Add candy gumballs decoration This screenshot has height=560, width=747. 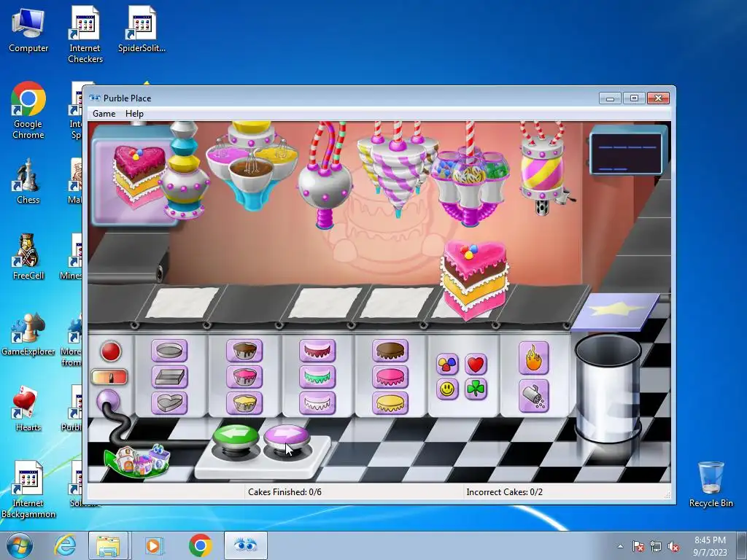447,365
